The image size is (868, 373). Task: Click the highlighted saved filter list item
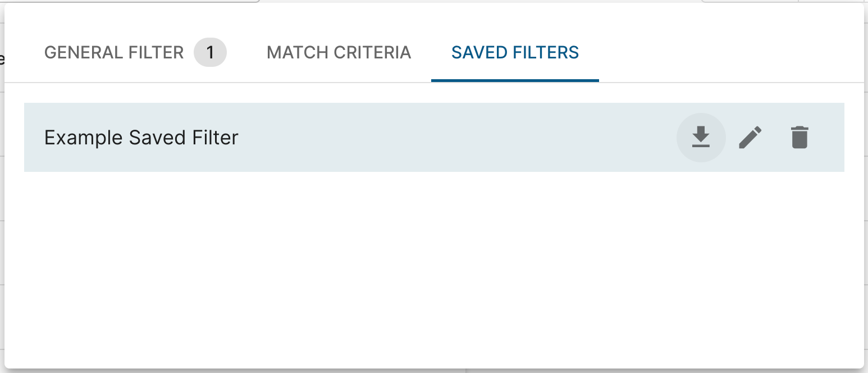point(393,137)
